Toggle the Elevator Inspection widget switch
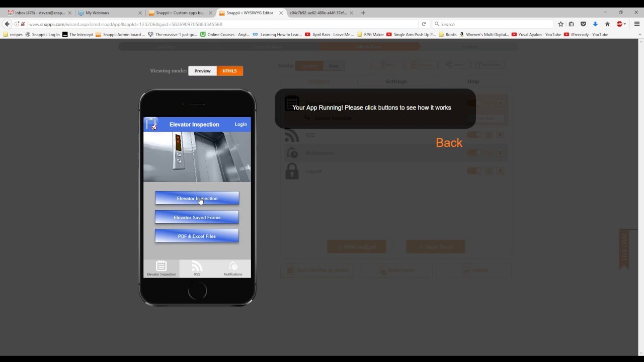Screen dimensions: 644x362 point(474,103)
